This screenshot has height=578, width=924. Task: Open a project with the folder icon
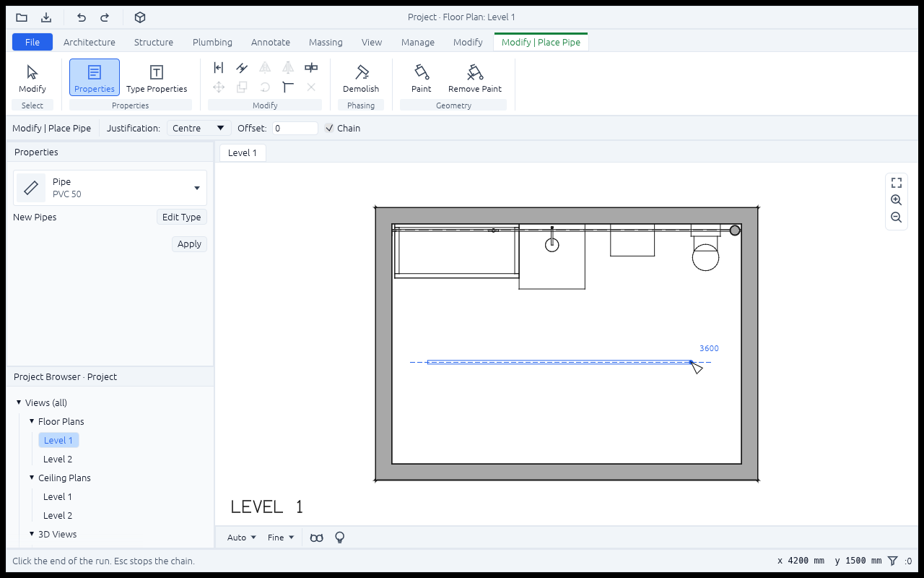(22, 17)
